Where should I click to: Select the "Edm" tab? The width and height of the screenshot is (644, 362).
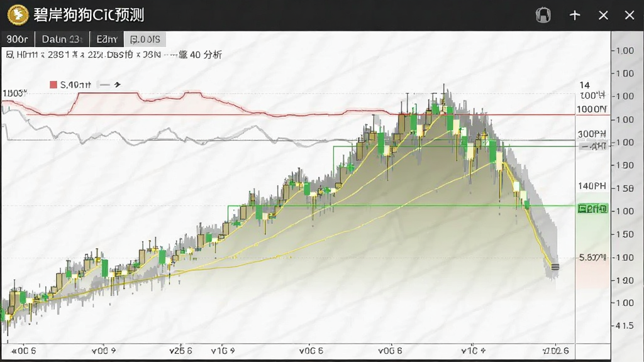coord(107,40)
